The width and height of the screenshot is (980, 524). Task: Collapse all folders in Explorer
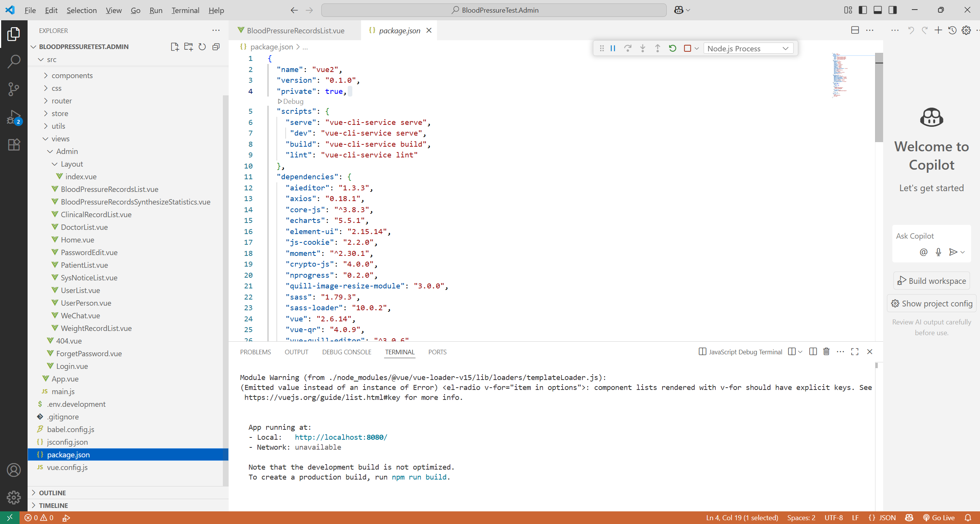pos(216,47)
